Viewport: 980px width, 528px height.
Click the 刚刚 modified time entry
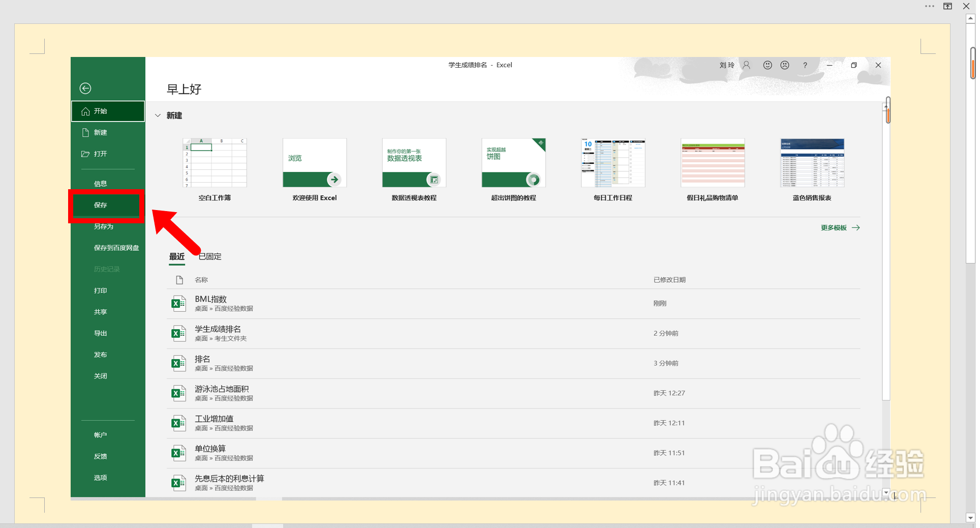coord(660,304)
